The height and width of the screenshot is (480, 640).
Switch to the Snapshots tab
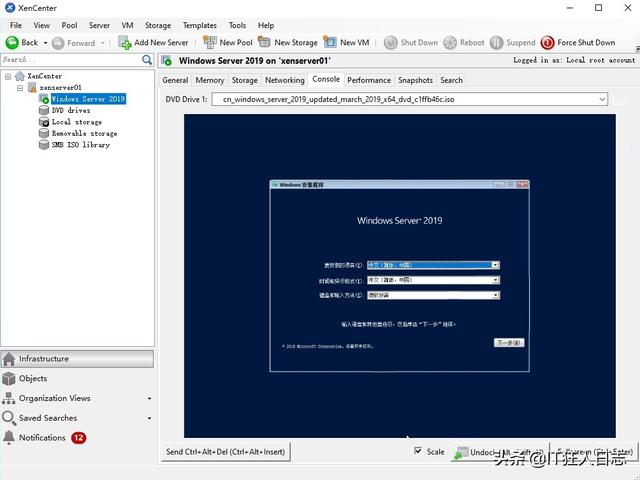point(415,80)
